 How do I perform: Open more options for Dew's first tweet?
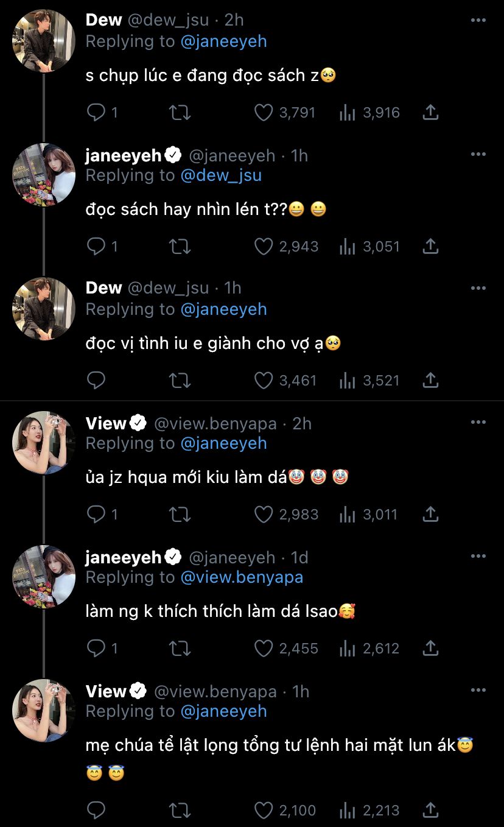point(478,20)
